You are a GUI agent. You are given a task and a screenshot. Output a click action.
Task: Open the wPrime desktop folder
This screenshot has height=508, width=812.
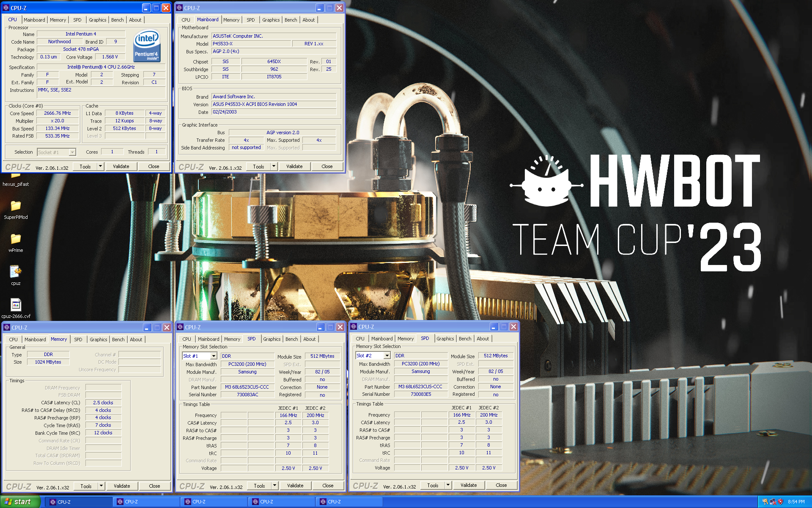tap(16, 239)
